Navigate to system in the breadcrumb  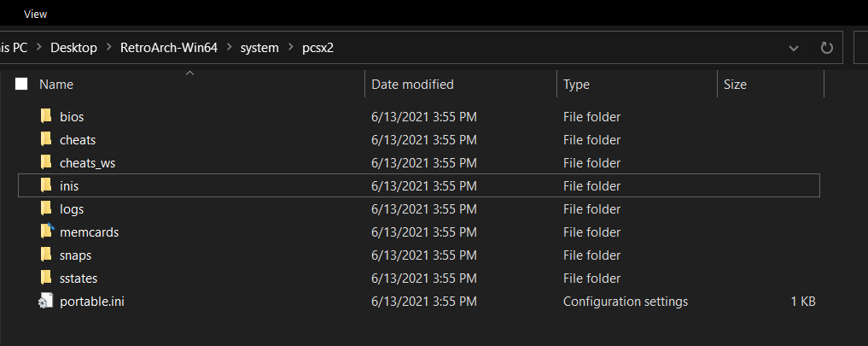tap(259, 48)
